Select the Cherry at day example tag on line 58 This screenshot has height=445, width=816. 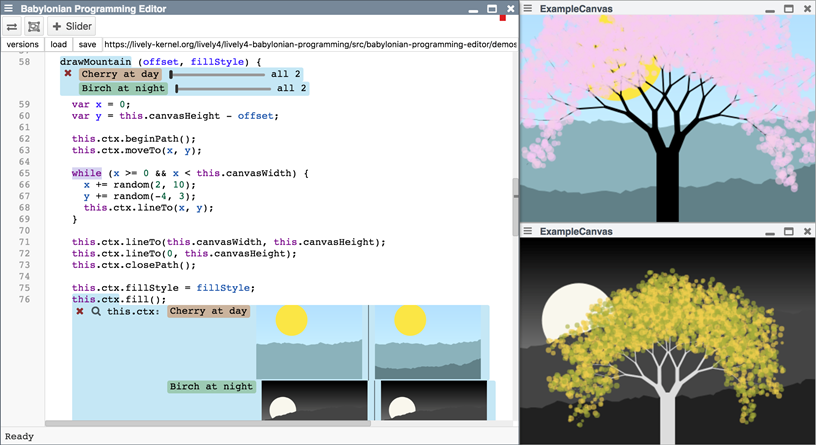121,74
